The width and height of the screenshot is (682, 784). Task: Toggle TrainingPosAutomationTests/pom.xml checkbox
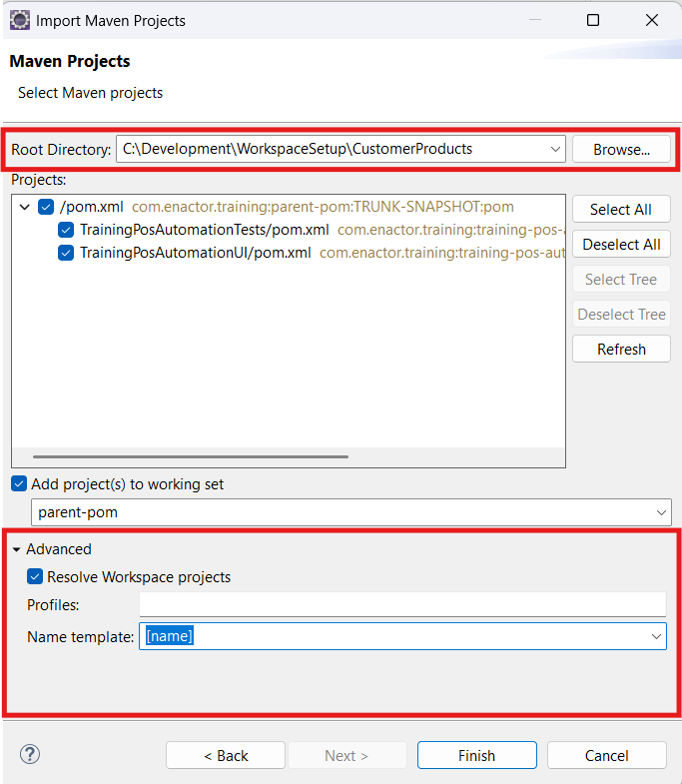(66, 230)
